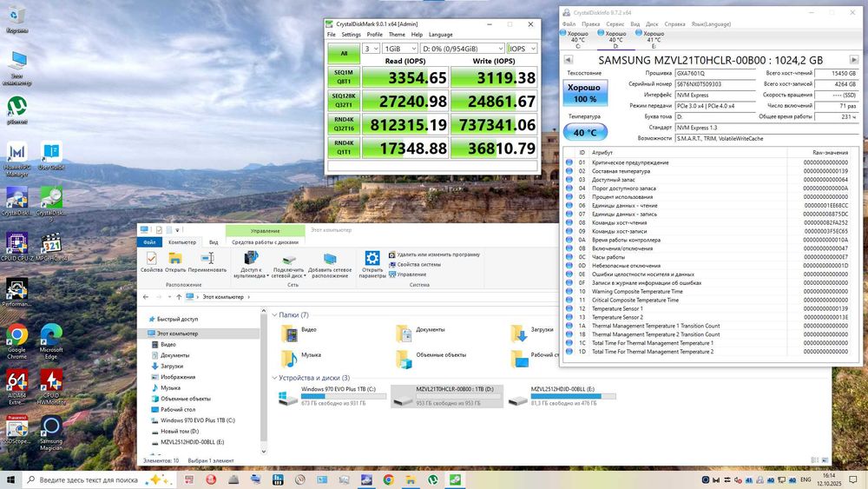This screenshot has width=868, height=489.
Task: Open File menu in CrystalDiskMark
Action: coord(331,35)
